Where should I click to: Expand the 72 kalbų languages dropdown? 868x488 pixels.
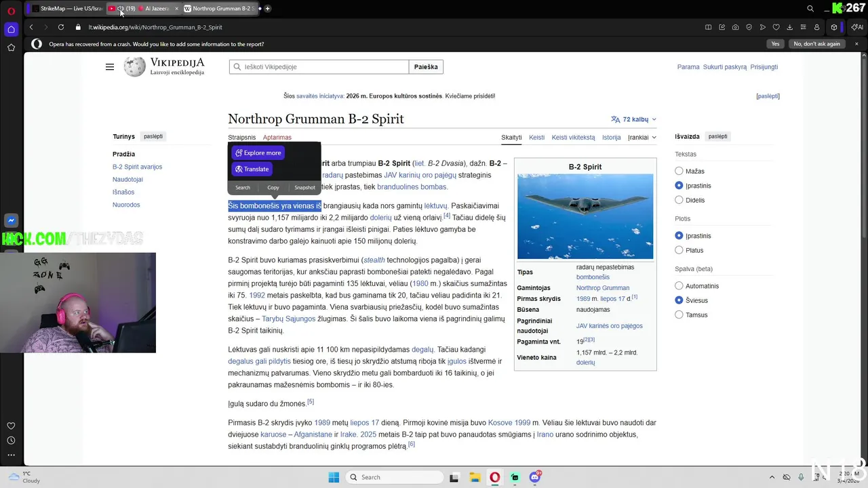click(x=633, y=119)
